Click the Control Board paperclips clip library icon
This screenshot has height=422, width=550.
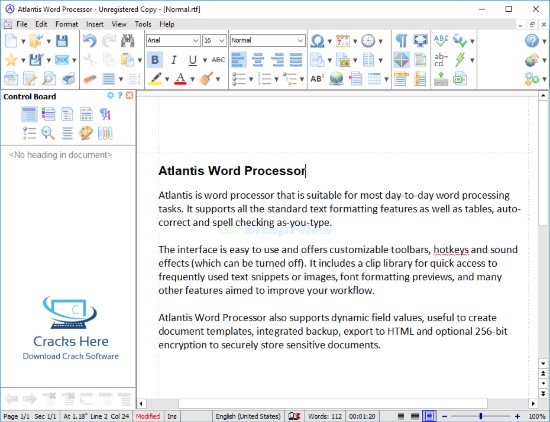(105, 133)
